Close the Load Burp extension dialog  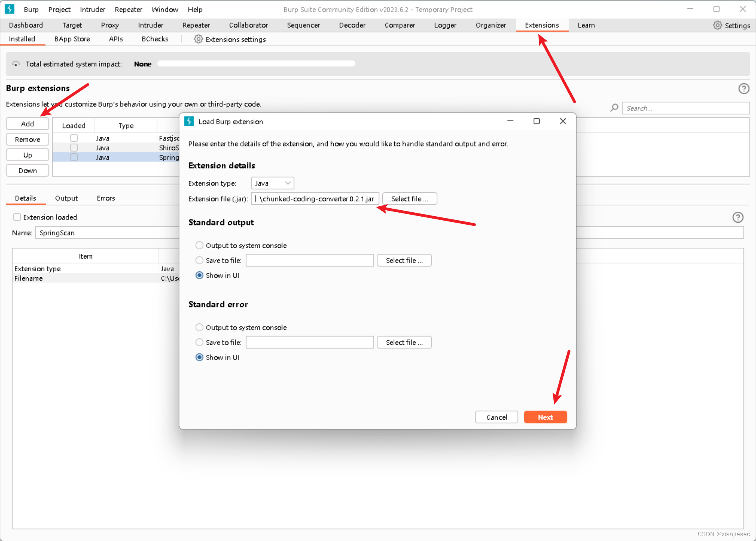point(563,121)
